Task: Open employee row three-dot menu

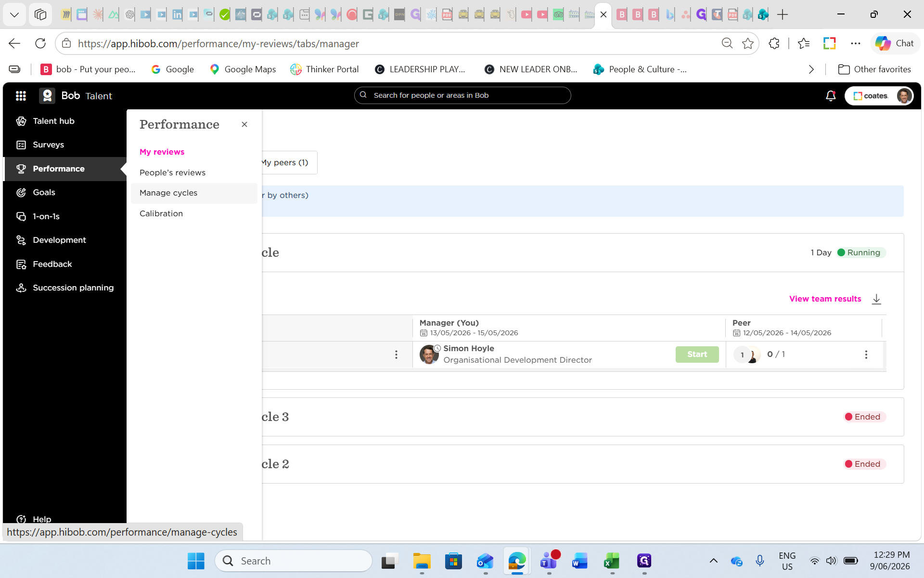Action: click(x=396, y=355)
